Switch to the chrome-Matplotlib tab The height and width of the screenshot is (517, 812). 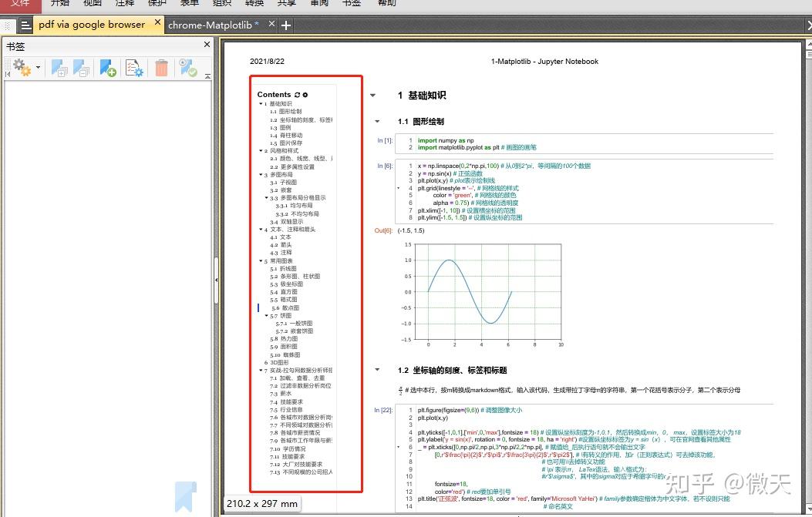click(x=212, y=24)
